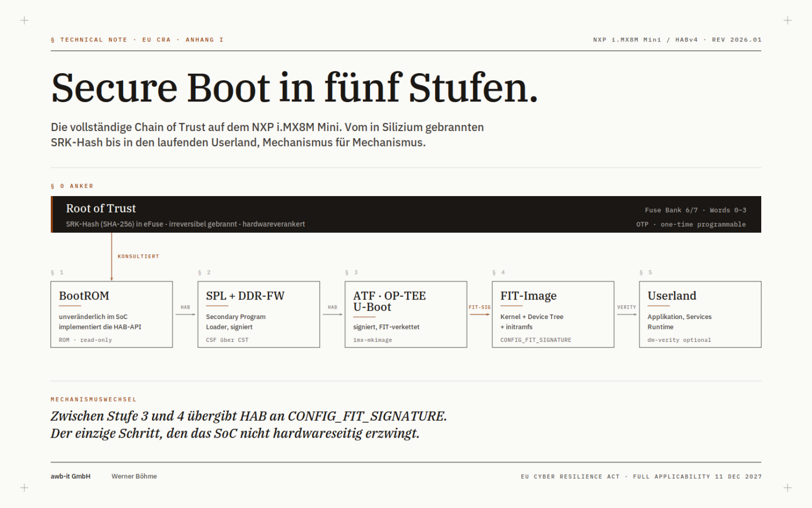Click the 'EU CYBER RESILIENCE ACT' footer line

(x=641, y=477)
